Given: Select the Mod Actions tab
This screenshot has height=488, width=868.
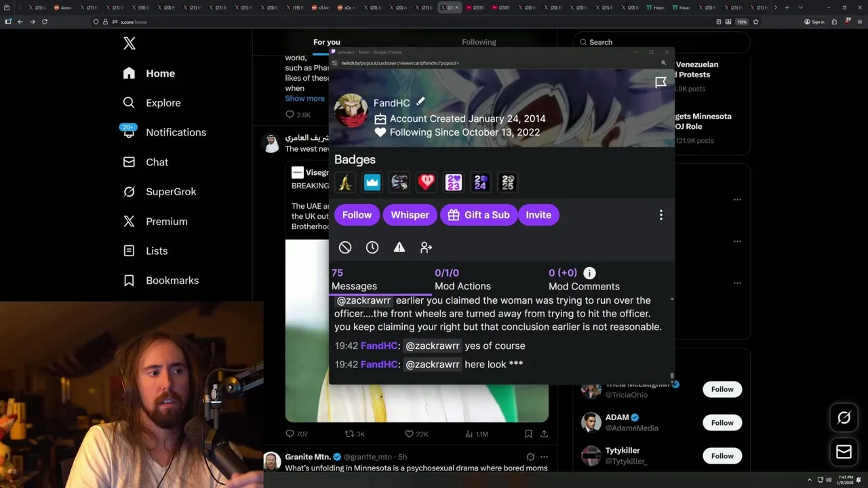Looking at the screenshot, I should [x=462, y=279].
